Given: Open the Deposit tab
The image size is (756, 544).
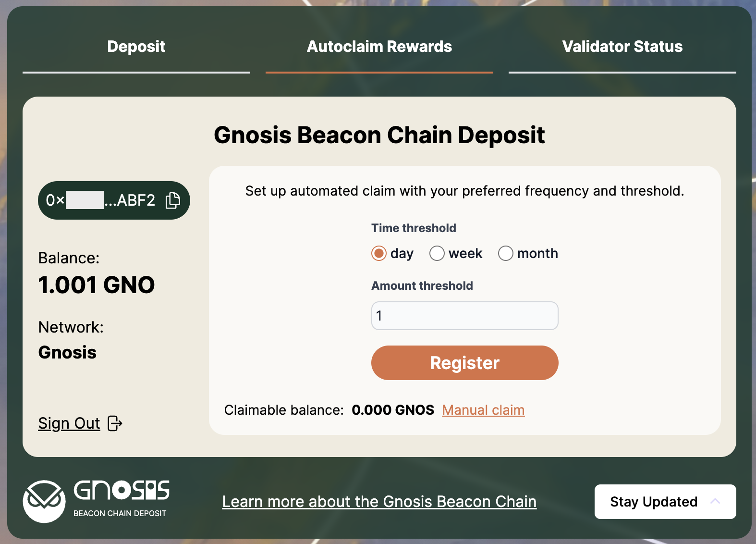Looking at the screenshot, I should (136, 47).
